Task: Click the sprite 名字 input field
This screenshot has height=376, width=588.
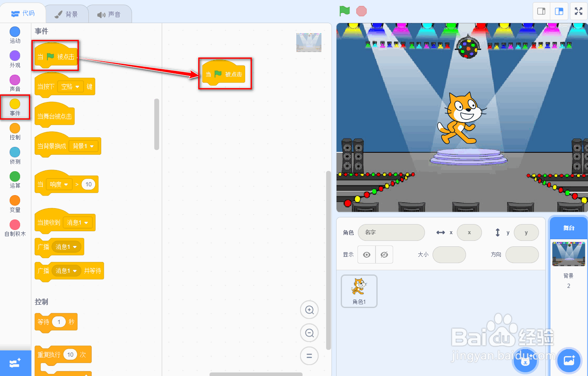Action: (391, 232)
